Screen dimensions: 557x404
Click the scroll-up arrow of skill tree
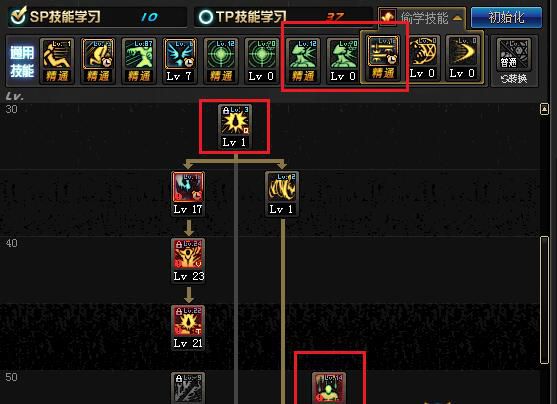544,109
